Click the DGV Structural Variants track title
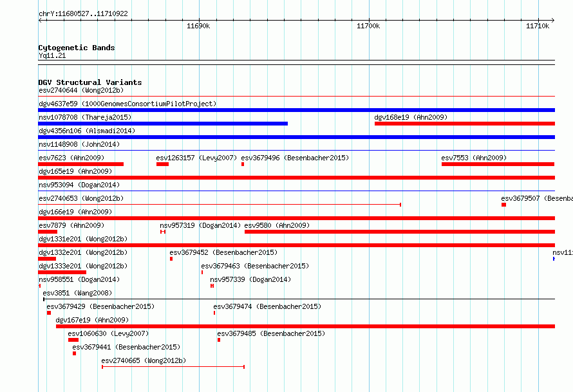The height and width of the screenshot is (392, 573). (x=90, y=82)
